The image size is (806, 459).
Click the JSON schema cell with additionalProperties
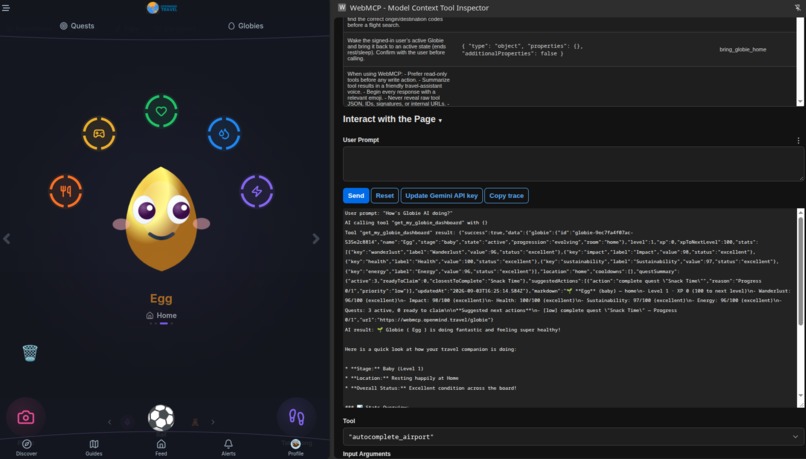point(522,49)
